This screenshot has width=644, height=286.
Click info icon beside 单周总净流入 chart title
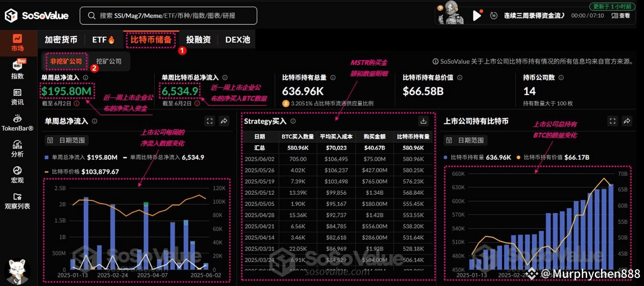click(x=95, y=121)
